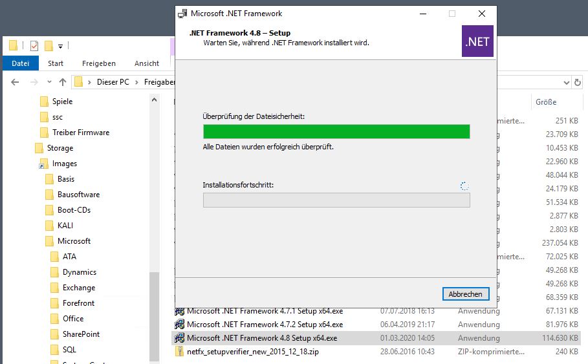Open the Datei tab in Explorer
The width and height of the screenshot is (588, 364).
[21, 63]
